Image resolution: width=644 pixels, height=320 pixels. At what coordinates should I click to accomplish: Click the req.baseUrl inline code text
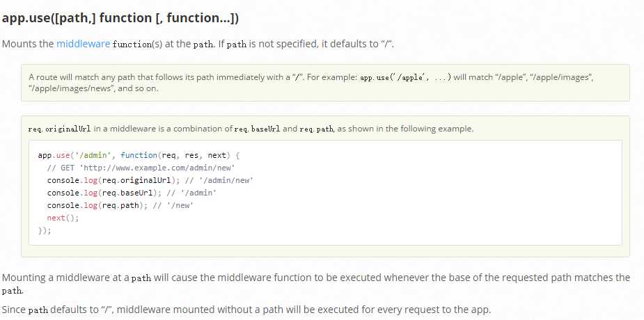point(257,129)
